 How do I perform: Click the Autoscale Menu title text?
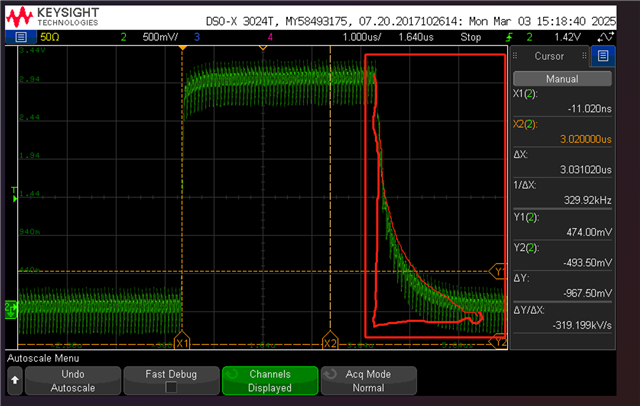pyautogui.click(x=43, y=358)
